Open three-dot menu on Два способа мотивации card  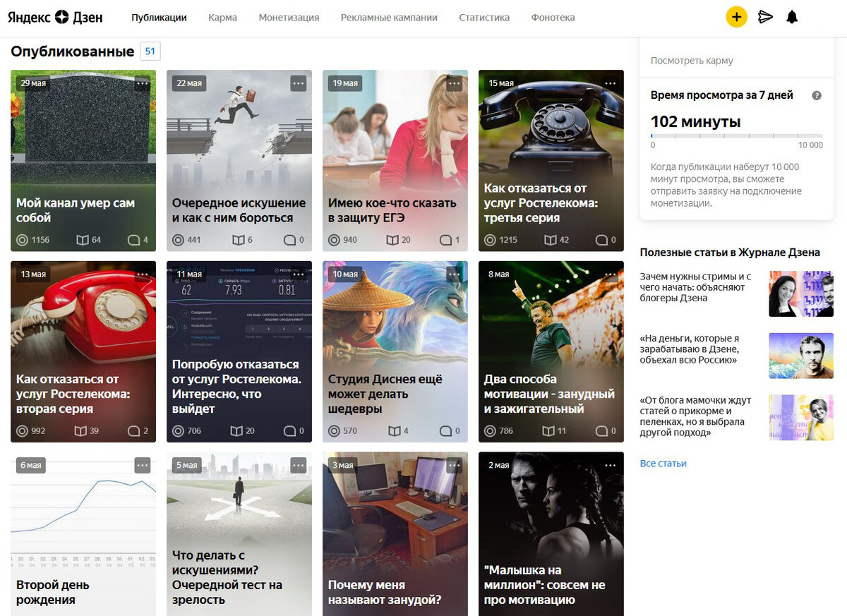click(611, 274)
